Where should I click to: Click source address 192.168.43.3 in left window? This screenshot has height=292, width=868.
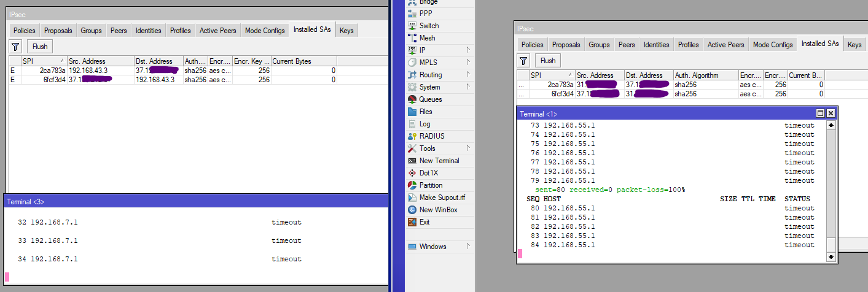(88, 71)
